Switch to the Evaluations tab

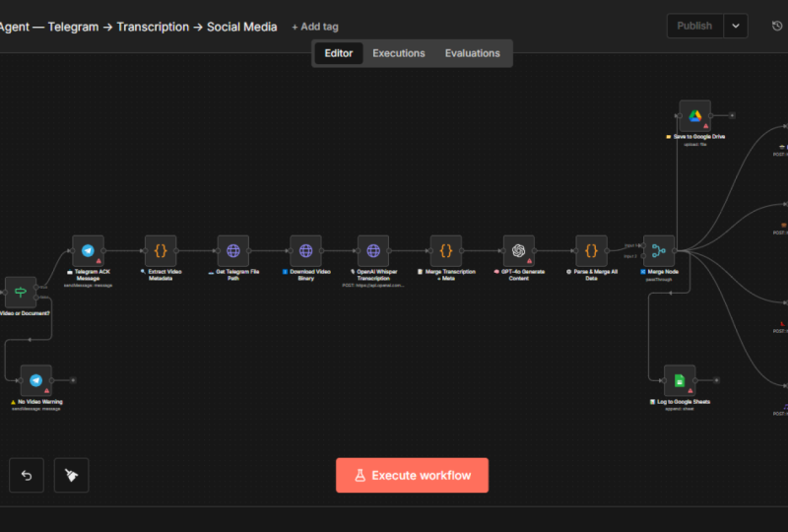point(473,53)
